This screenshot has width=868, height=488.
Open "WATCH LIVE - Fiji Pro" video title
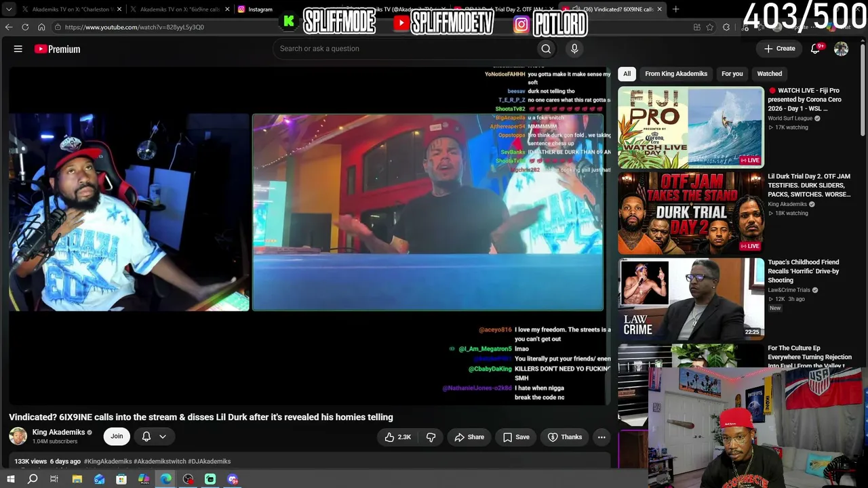(805, 99)
